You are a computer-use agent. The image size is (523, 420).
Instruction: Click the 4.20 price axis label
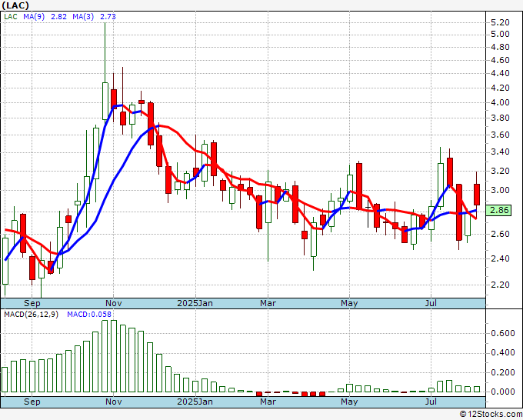coord(501,88)
